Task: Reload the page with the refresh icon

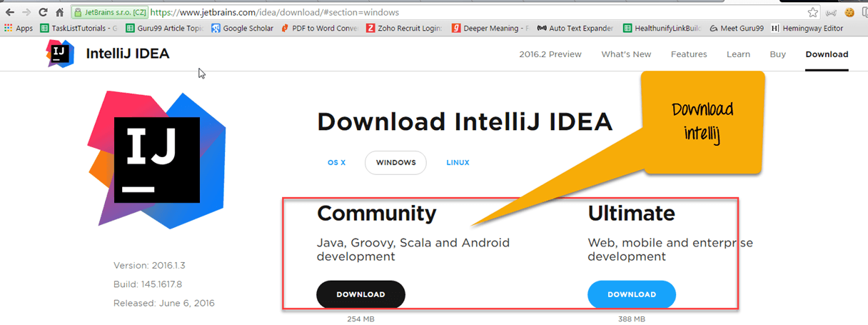Action: (x=43, y=12)
